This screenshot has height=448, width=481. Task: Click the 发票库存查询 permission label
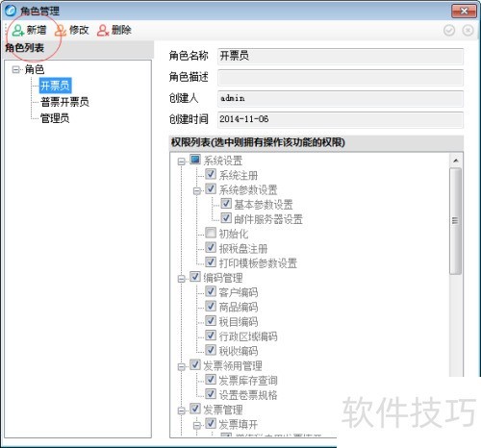(248, 381)
